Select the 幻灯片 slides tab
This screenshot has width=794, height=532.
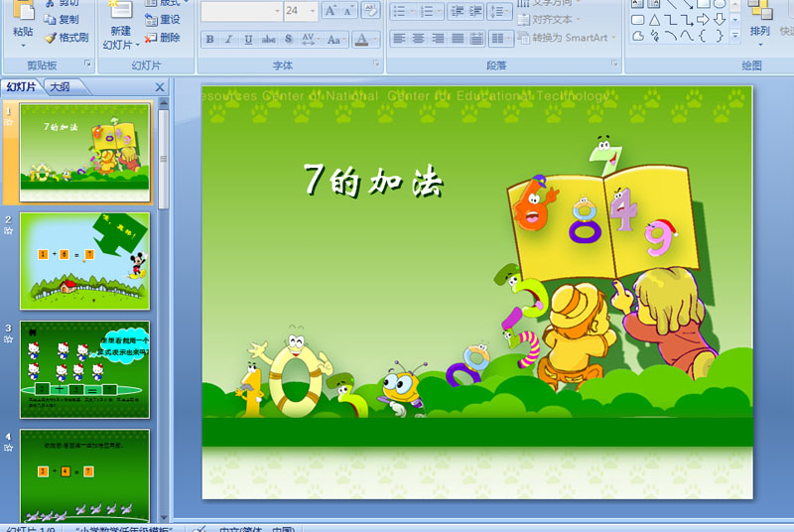[x=21, y=87]
